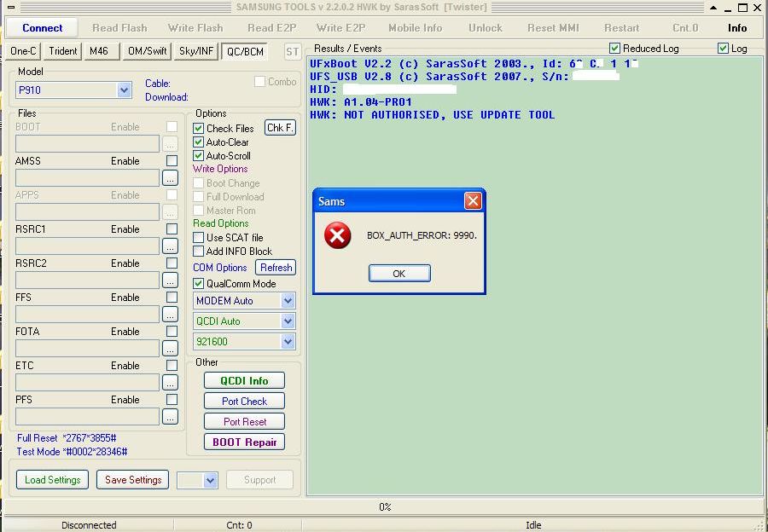Screen dimensions: 768x532
Task: Enable the Add INFO Block option
Action: click(x=198, y=251)
